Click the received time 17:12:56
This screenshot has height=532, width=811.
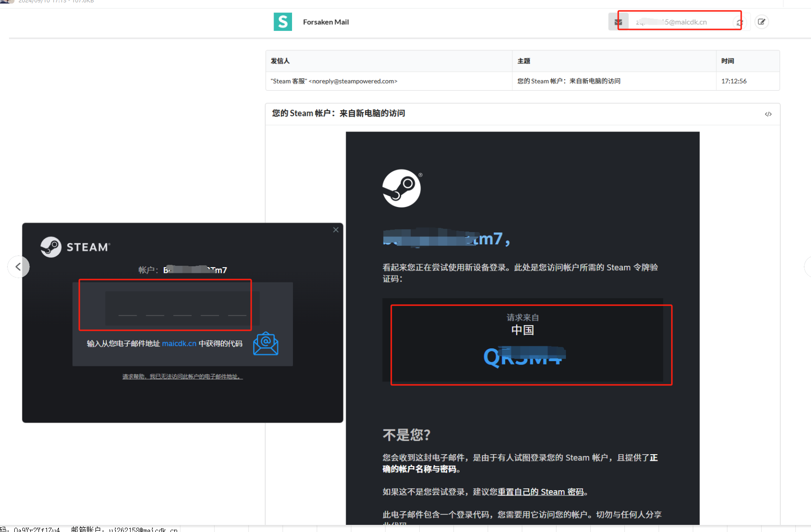click(734, 81)
